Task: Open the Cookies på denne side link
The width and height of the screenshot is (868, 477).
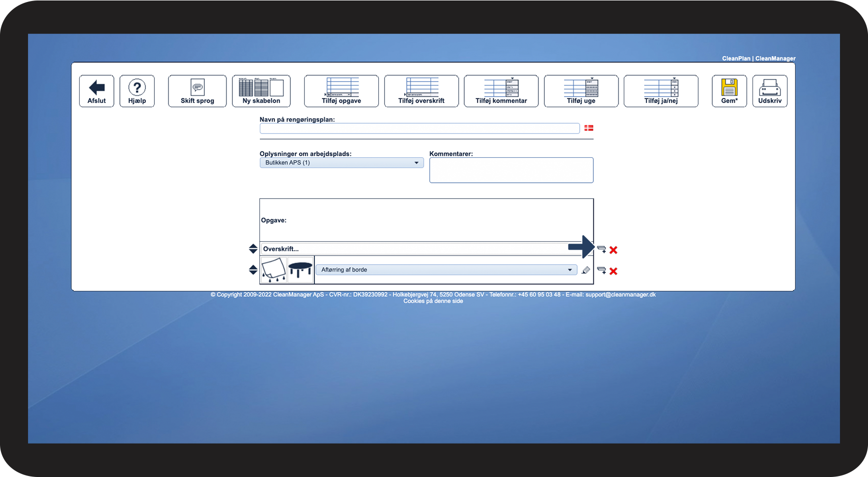Action: coord(433,301)
